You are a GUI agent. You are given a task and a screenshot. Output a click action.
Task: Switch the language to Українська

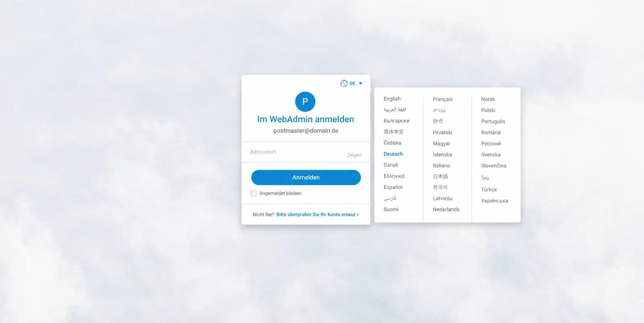[495, 201]
